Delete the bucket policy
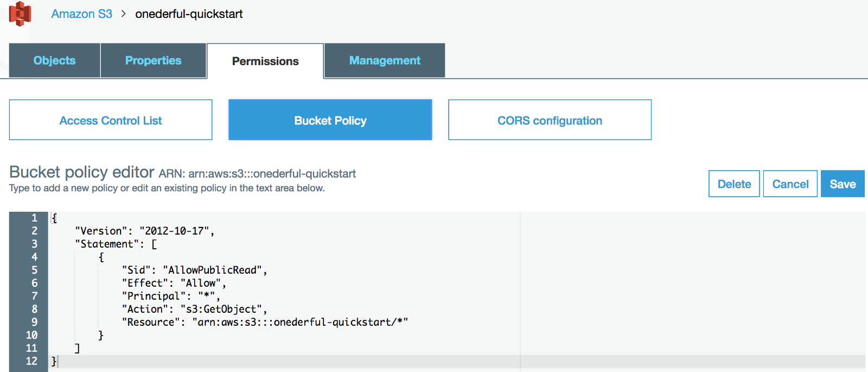Screen dimensions: 868x372 pyautogui.click(x=734, y=184)
